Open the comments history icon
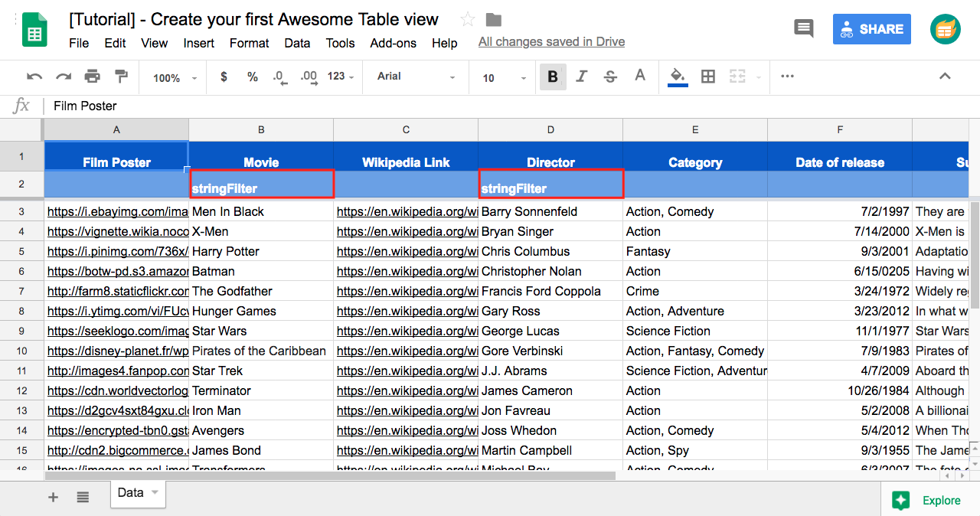980x516 pixels. click(x=804, y=29)
